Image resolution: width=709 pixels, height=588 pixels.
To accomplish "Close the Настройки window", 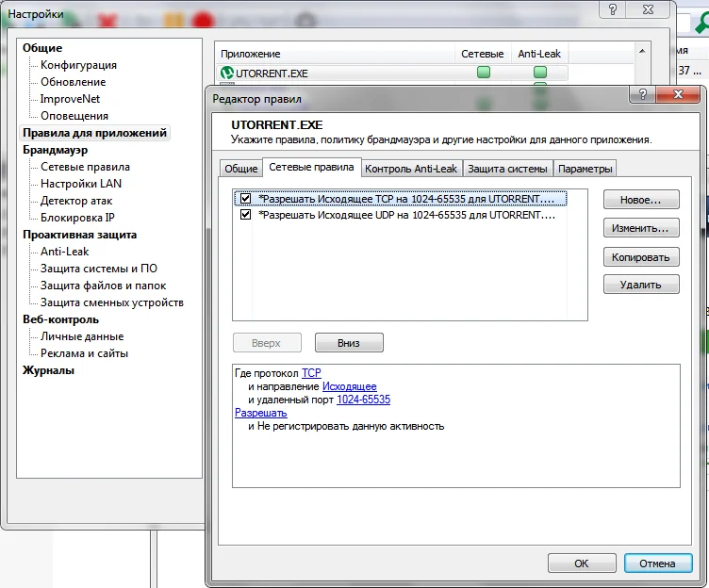I will click(648, 9).
